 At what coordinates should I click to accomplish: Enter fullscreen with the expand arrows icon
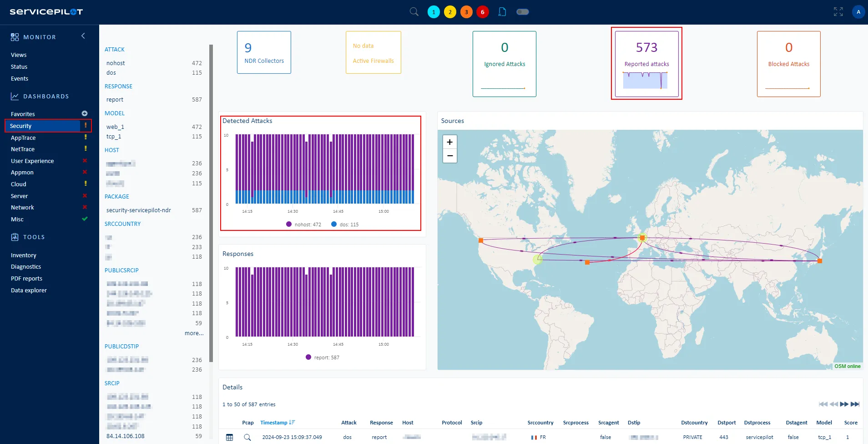[x=838, y=12]
